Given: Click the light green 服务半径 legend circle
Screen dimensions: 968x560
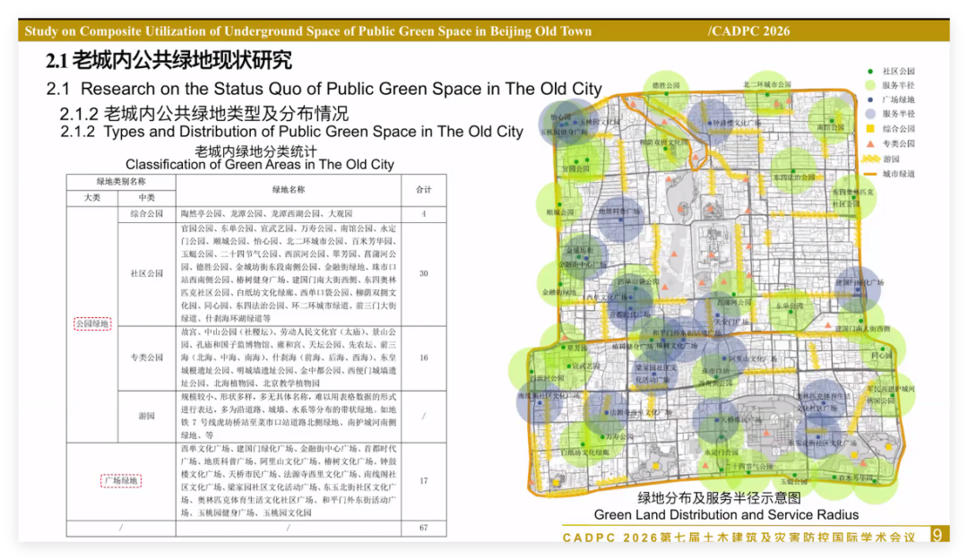Looking at the screenshot, I should [869, 85].
